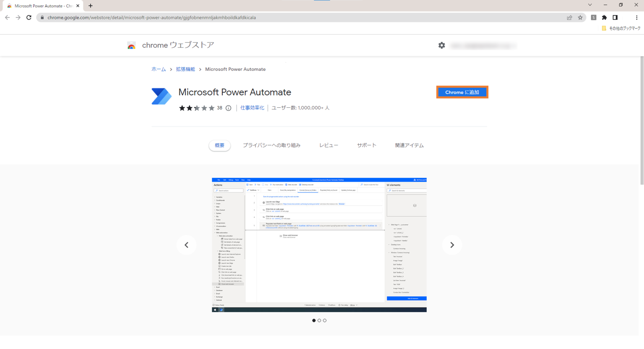Select the first carousel dot indicator
This screenshot has width=644, height=349.
pos(314,320)
